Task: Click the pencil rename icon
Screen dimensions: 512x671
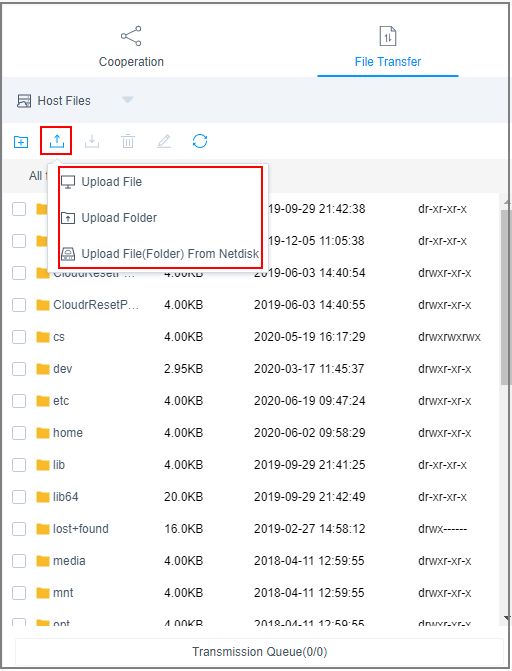Action: pyautogui.click(x=164, y=141)
